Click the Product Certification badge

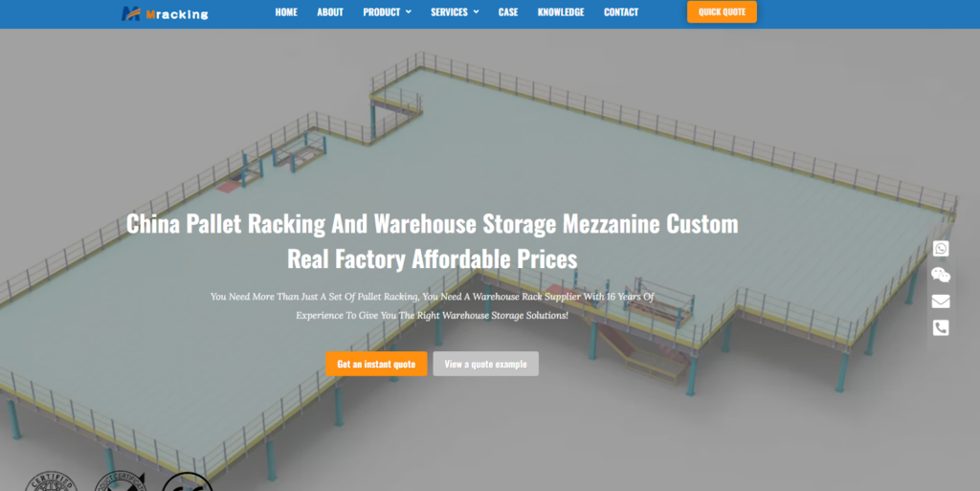pyautogui.click(x=120, y=481)
